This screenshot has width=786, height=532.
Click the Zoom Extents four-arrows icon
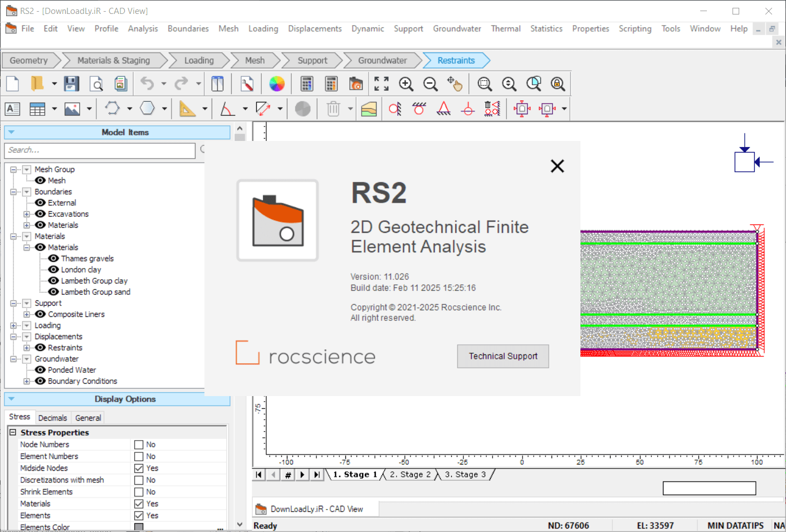382,84
